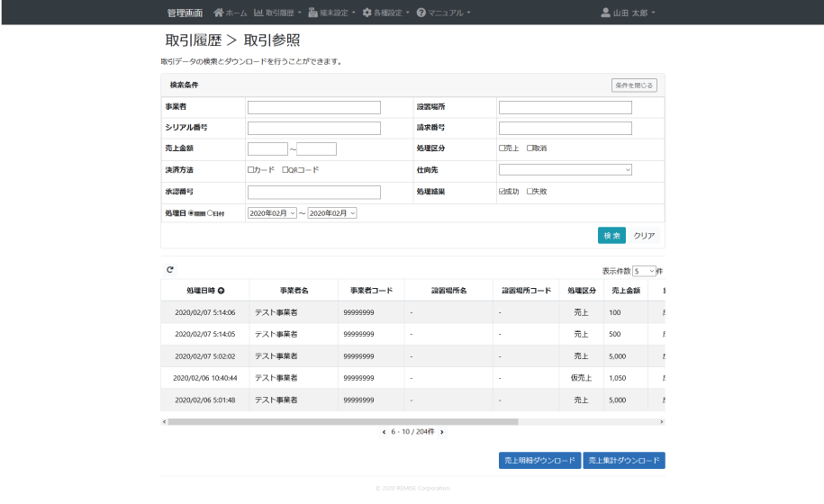The image size is (824, 504).
Task: Click horizontal scrollbar thumb of table
Action: click(x=343, y=421)
